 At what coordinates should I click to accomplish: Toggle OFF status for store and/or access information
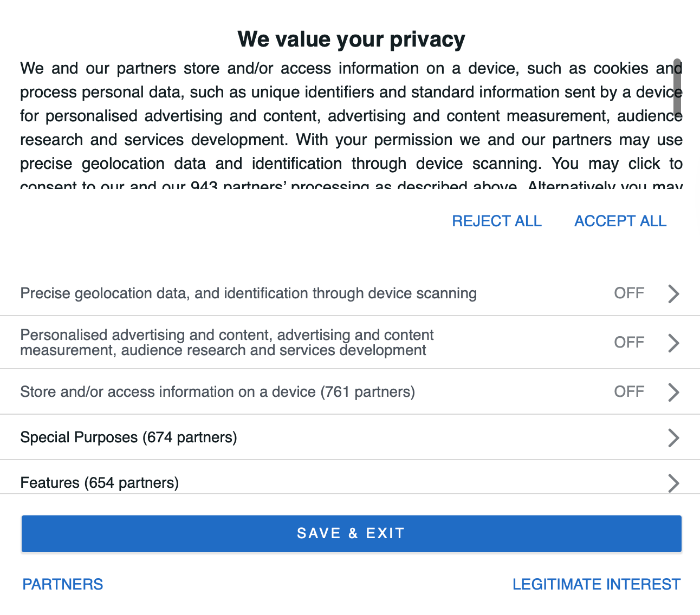629,391
